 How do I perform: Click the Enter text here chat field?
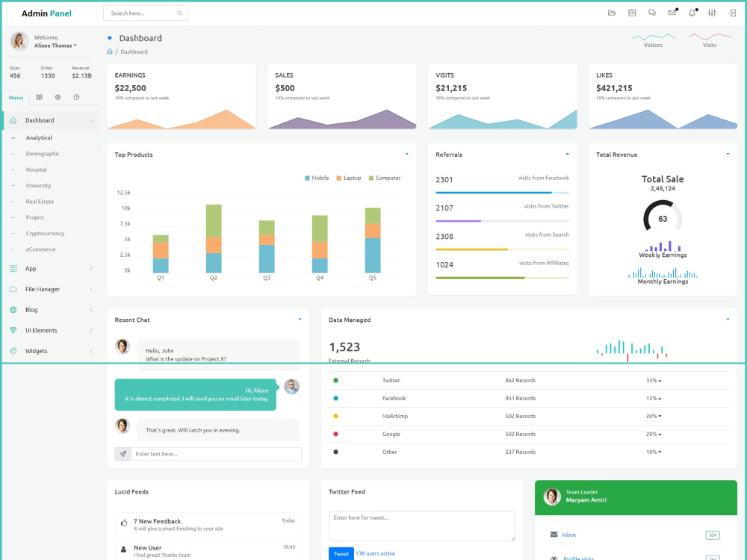tap(216, 454)
